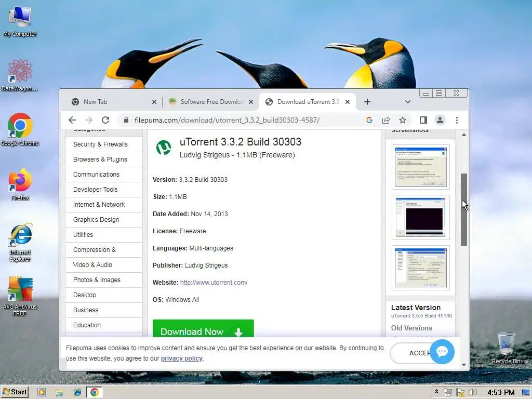Select Chrome in the taskbar
The width and height of the screenshot is (532, 399).
95,393
